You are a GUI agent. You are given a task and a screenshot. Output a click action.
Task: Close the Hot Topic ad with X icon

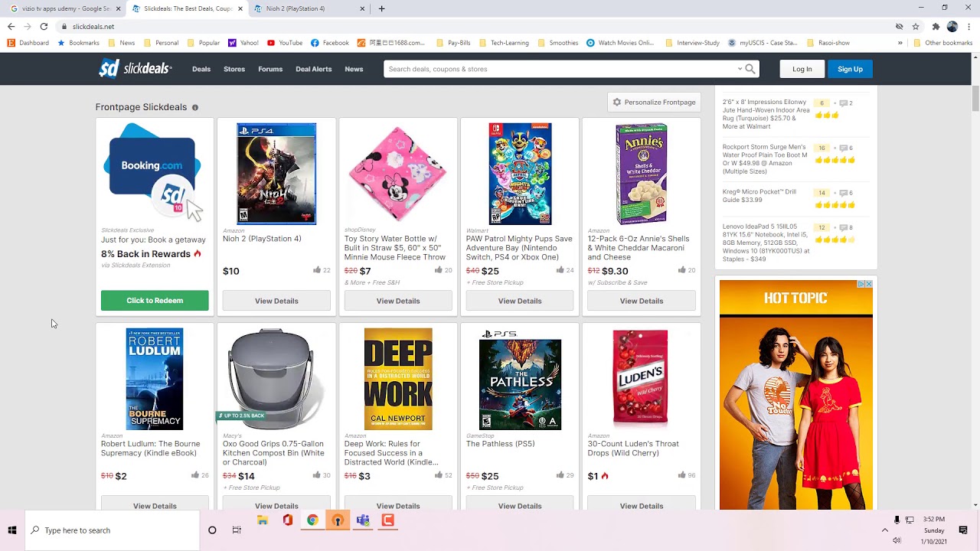coord(869,284)
